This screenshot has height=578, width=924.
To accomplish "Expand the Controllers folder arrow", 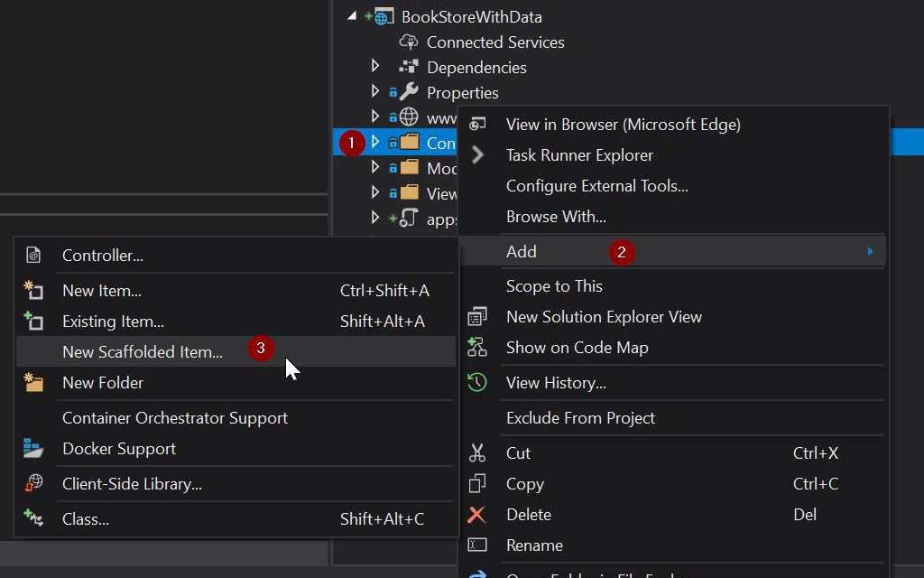I will tap(376, 142).
